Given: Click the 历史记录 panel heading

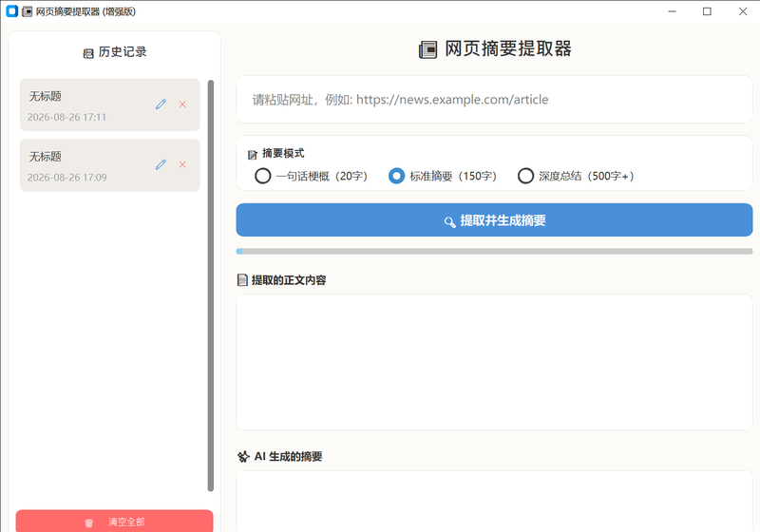Looking at the screenshot, I should pos(123,52).
